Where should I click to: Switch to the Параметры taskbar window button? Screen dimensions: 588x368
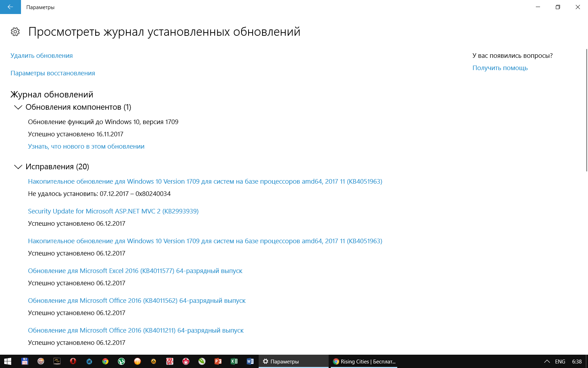coord(294,361)
